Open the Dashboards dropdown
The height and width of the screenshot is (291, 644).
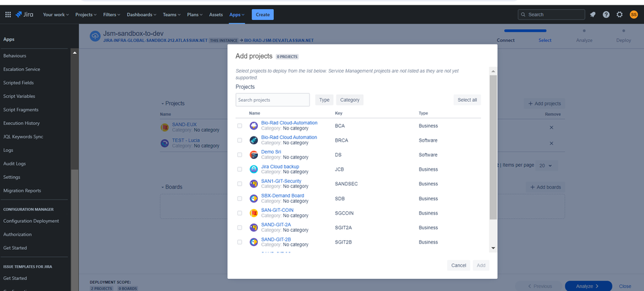(x=142, y=14)
